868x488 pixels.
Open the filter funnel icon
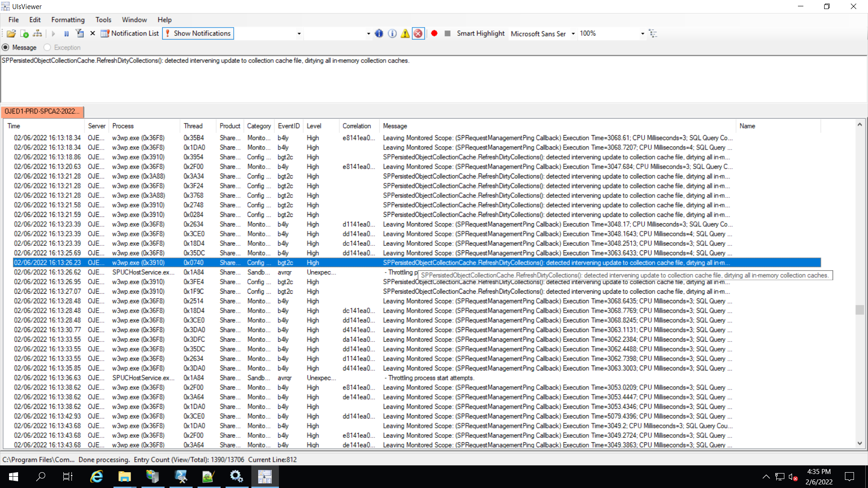[80, 33]
